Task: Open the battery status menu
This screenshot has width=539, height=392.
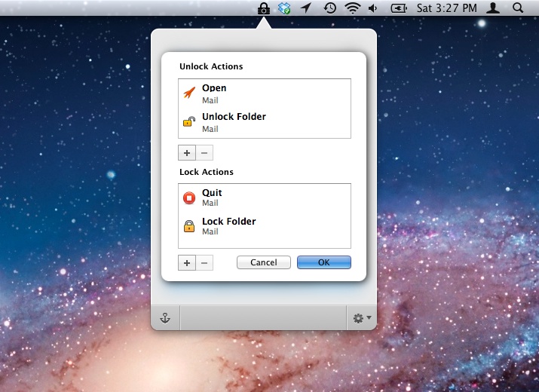Action: coord(399,8)
